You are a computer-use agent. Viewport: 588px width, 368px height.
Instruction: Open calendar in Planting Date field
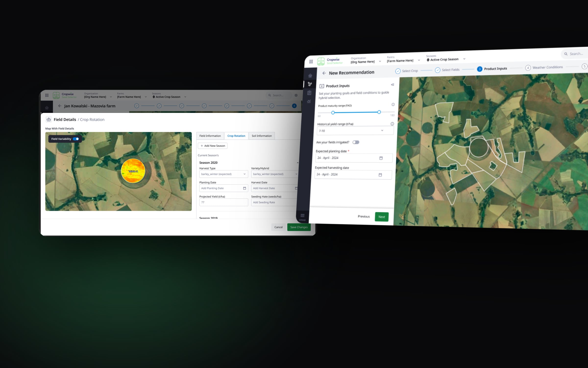pos(245,188)
